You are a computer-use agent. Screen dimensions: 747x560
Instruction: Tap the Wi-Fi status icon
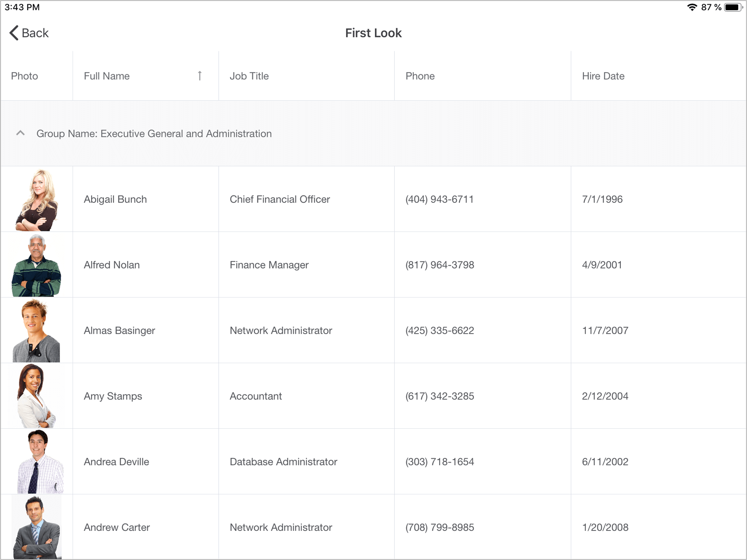(x=692, y=7)
